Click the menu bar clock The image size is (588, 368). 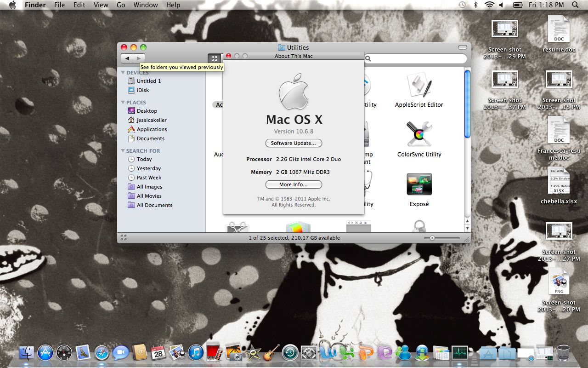coord(546,5)
